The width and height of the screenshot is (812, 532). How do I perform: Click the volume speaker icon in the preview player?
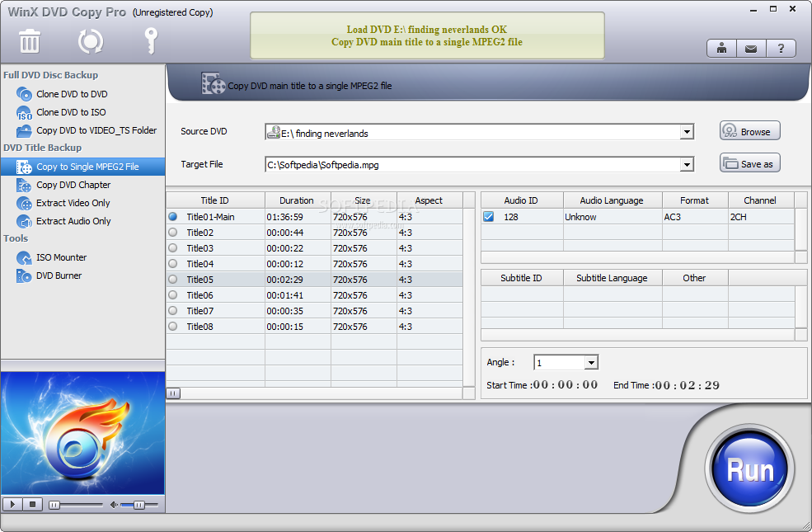pos(114,505)
